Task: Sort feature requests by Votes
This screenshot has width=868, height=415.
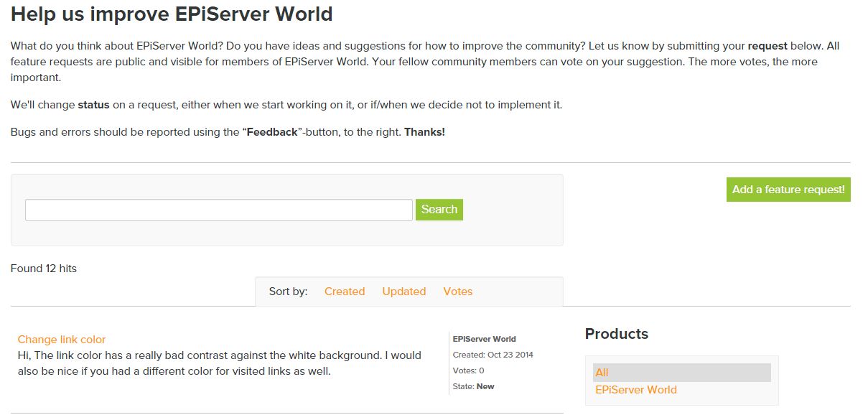Action: pyautogui.click(x=457, y=292)
